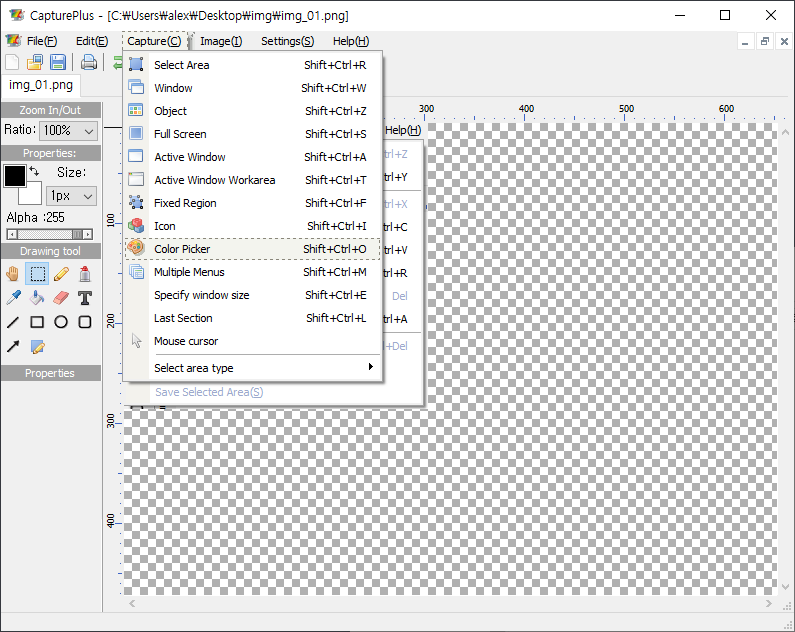
Task: Switch to the img_01.png tab
Action: (x=41, y=85)
